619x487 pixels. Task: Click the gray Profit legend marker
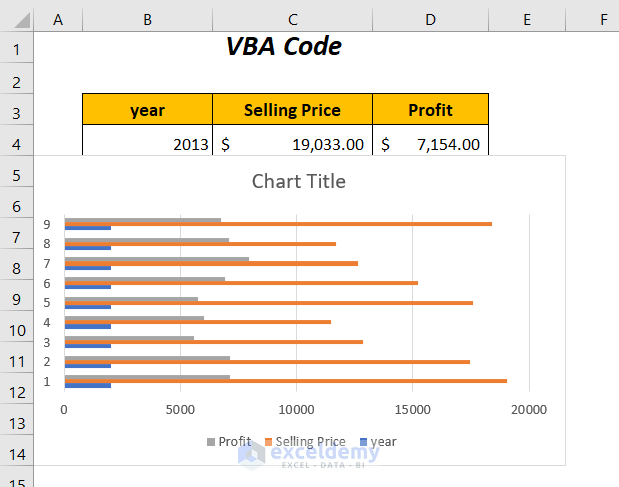coord(211,442)
